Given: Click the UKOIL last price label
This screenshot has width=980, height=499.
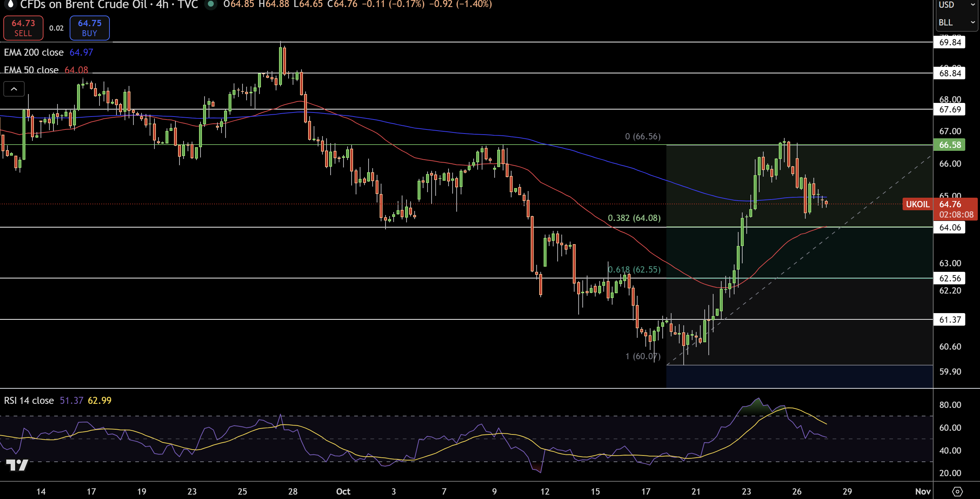Looking at the screenshot, I should tap(918, 204).
